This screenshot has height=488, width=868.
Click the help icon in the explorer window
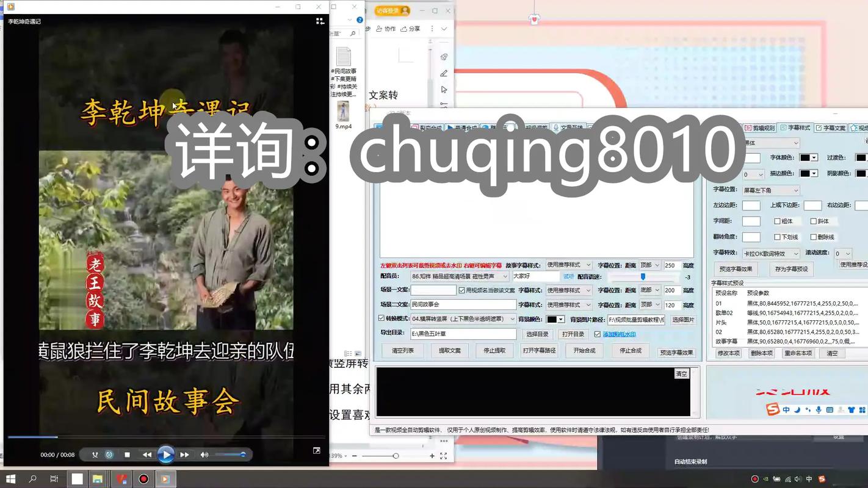[360, 20]
